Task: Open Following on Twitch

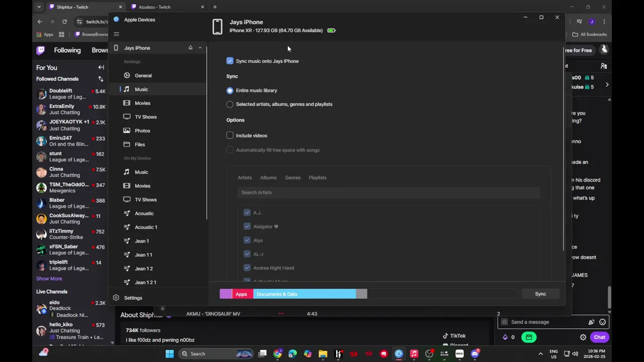Action: point(67,50)
